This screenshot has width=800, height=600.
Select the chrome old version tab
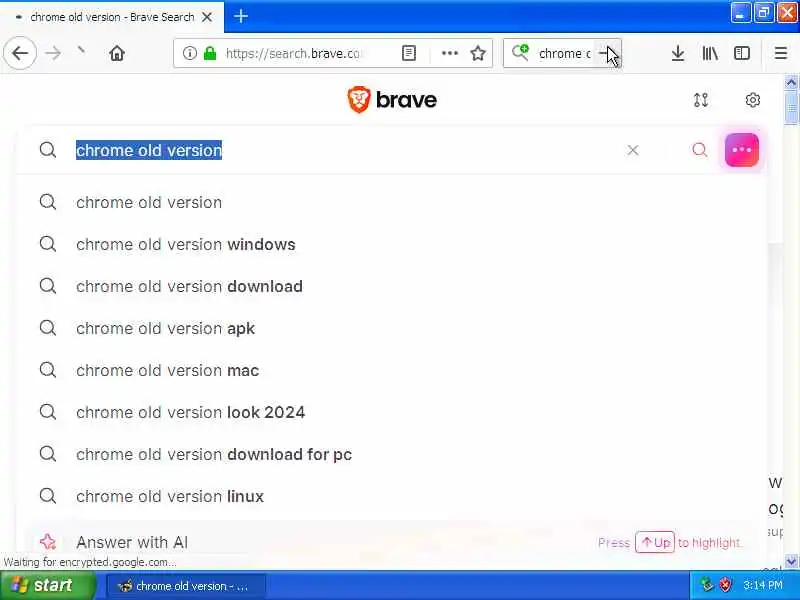[112, 17]
